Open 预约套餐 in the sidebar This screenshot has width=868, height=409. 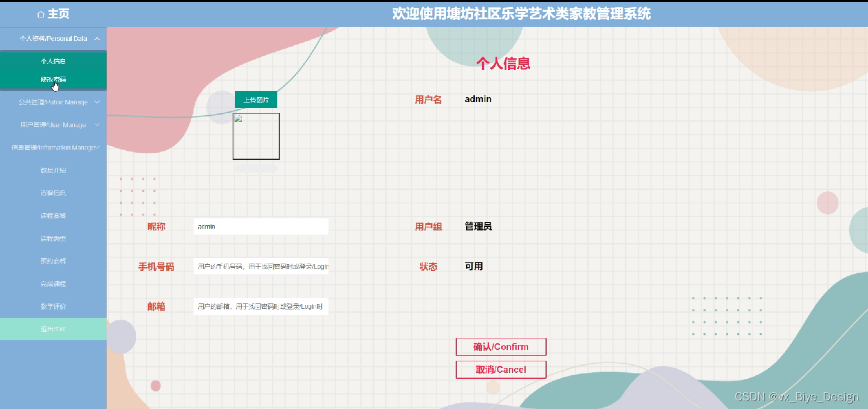(53, 261)
